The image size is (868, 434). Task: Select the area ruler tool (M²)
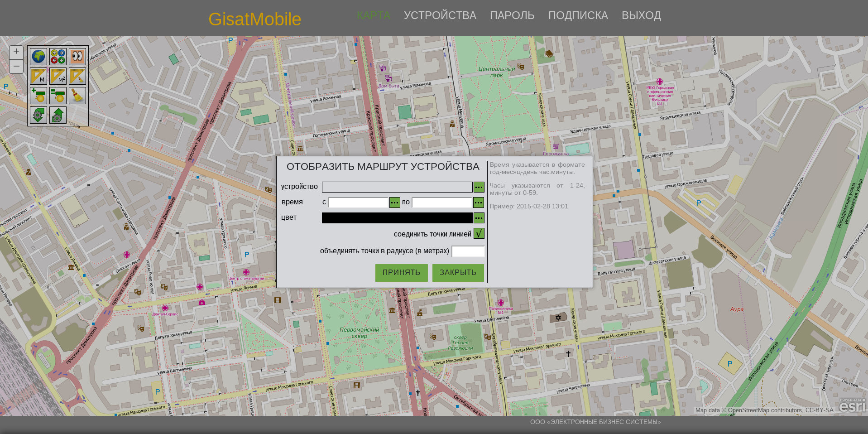point(58,76)
